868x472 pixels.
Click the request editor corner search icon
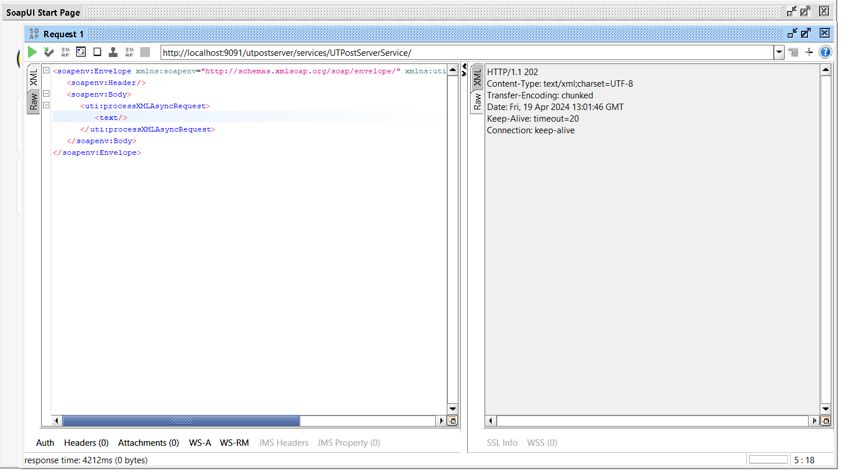point(453,421)
